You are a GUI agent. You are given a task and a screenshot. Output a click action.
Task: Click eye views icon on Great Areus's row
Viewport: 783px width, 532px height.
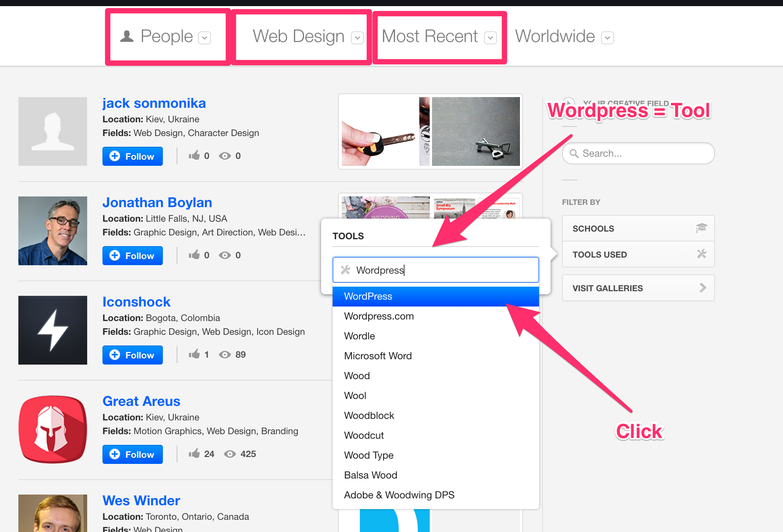point(230,454)
